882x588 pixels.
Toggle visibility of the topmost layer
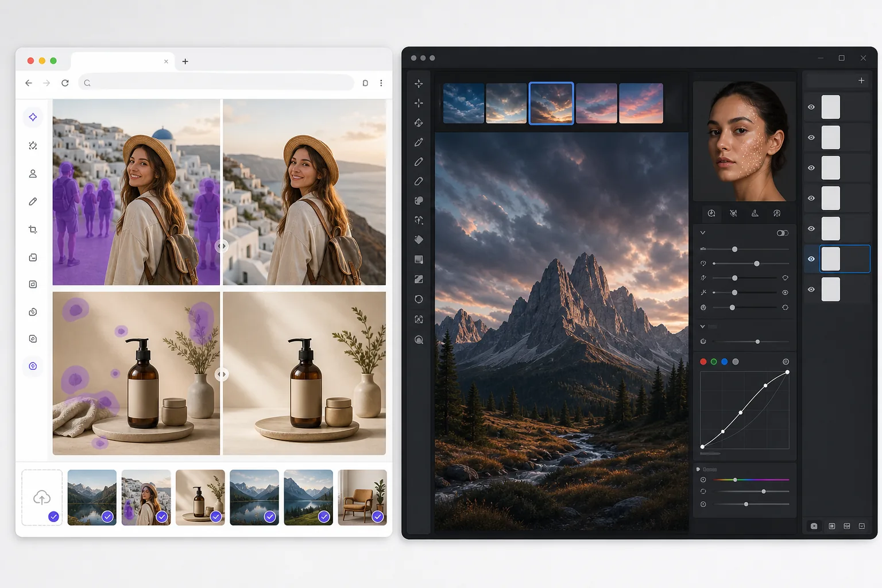(811, 107)
